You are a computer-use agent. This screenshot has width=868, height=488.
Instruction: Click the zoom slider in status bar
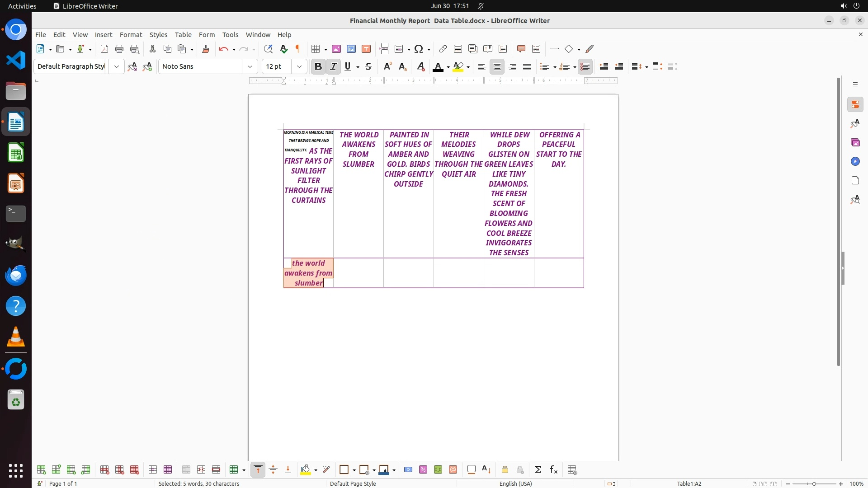point(814,483)
